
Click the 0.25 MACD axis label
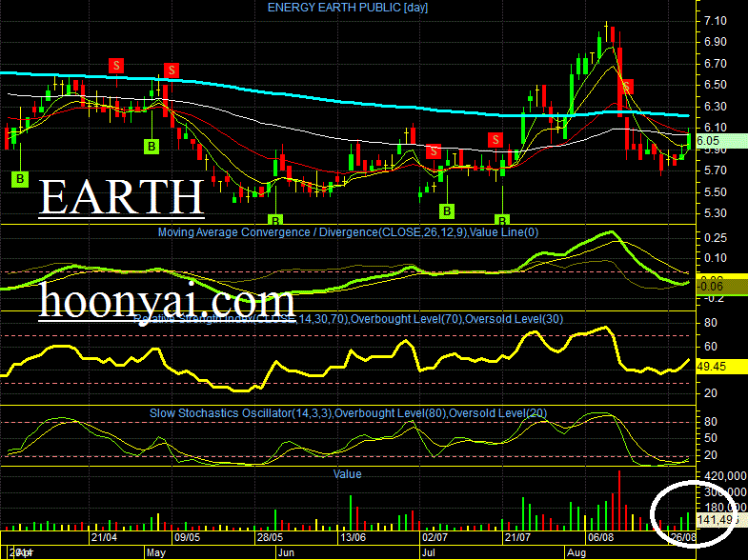tap(715, 238)
